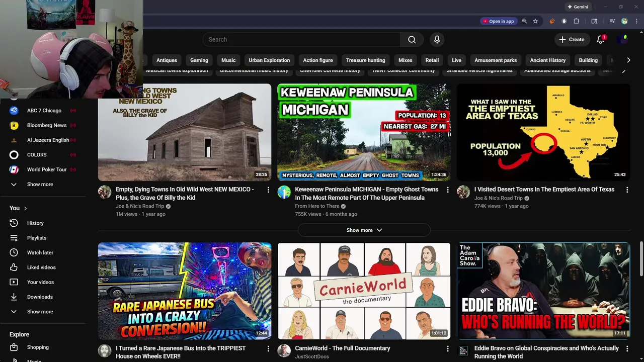Select the Gaming filter chip
The image size is (644, 362).
pyautogui.click(x=199, y=60)
